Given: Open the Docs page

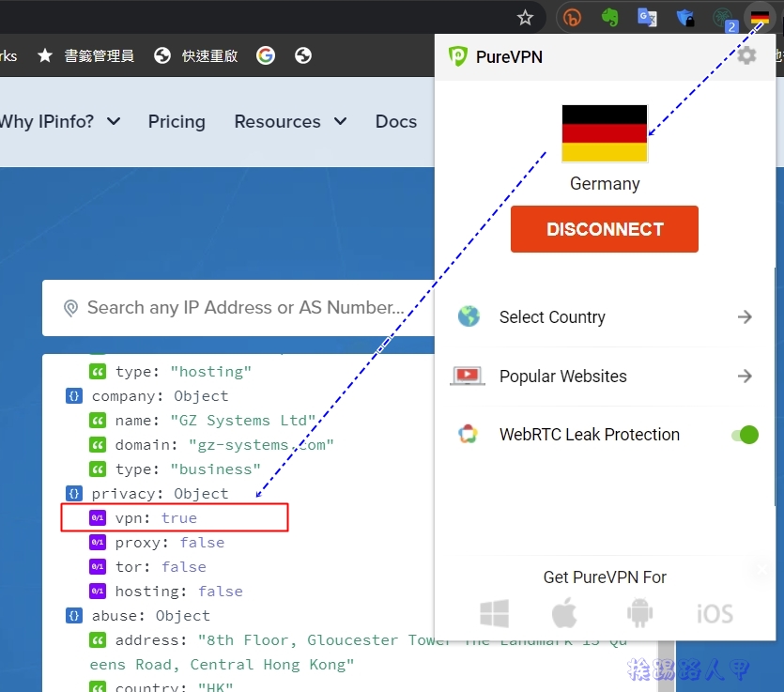Looking at the screenshot, I should [x=396, y=121].
